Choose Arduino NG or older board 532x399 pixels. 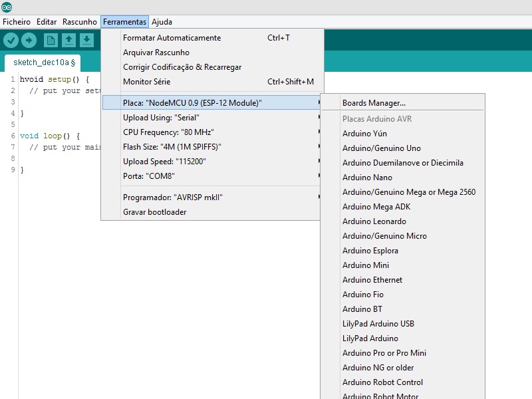coord(403,368)
